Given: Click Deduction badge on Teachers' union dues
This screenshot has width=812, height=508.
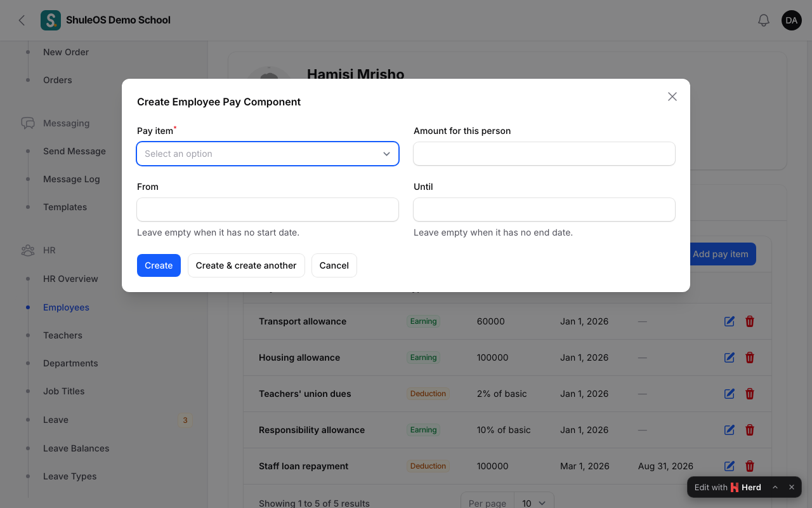Looking at the screenshot, I should pos(428,394).
